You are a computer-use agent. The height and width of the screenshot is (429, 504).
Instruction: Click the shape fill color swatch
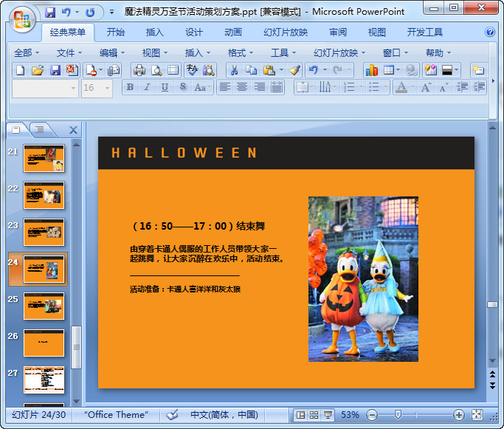447,70
